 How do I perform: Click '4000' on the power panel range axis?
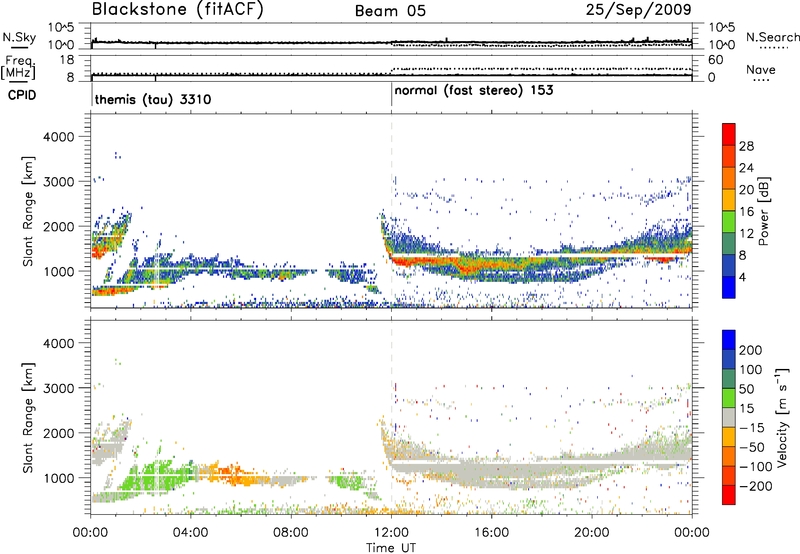coord(58,137)
